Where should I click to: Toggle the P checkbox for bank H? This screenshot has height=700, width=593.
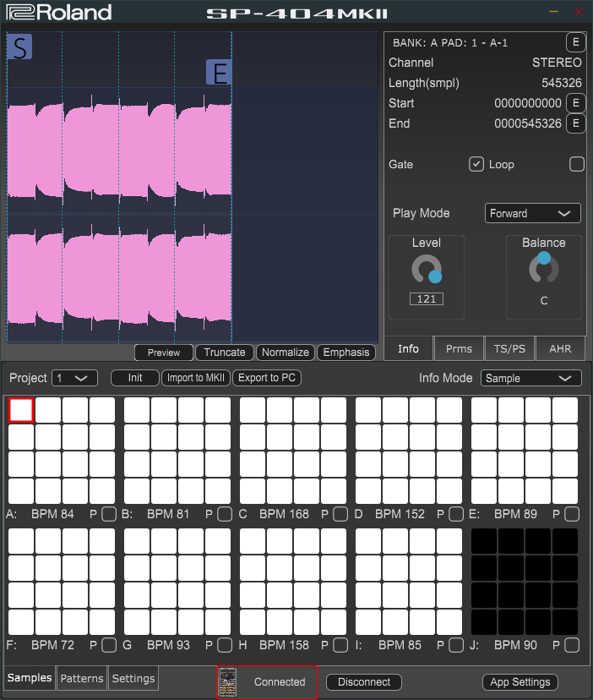click(340, 645)
